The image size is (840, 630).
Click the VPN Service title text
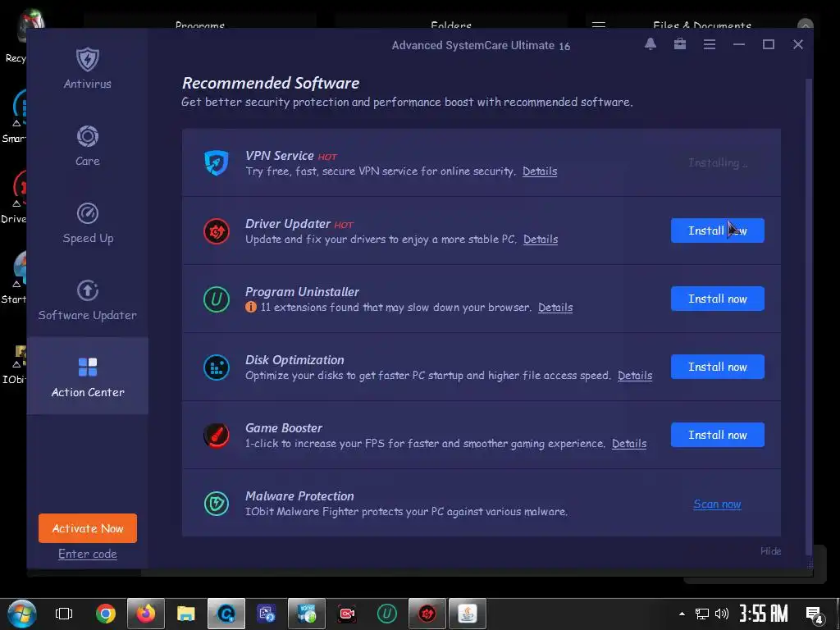[279, 155]
